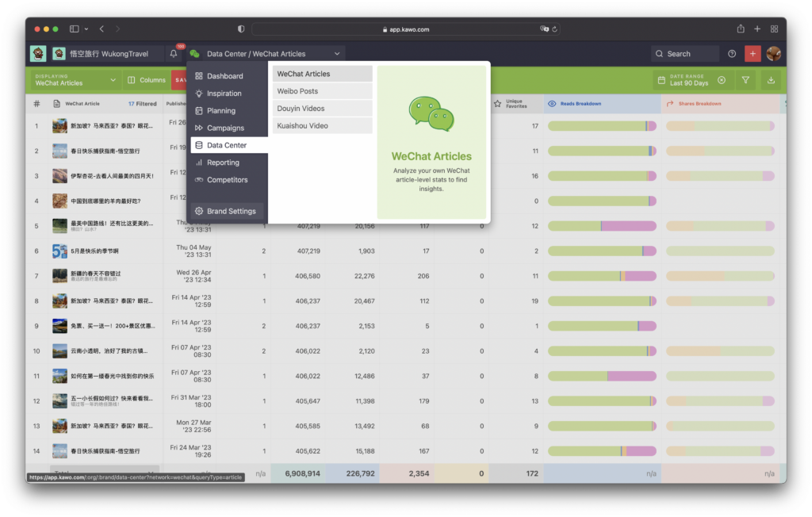Click the value 22,276
The width and height of the screenshot is (812, 517).
click(365, 276)
